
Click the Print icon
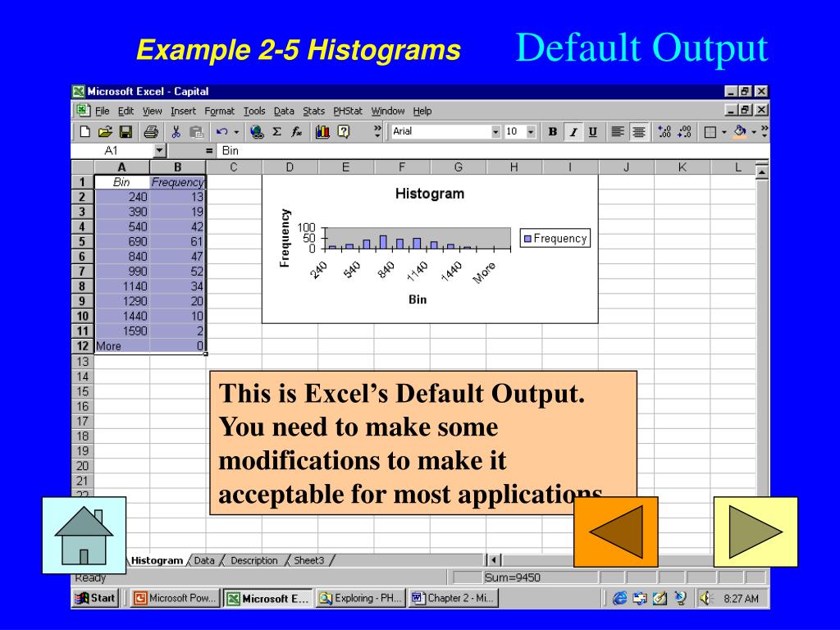click(x=151, y=131)
